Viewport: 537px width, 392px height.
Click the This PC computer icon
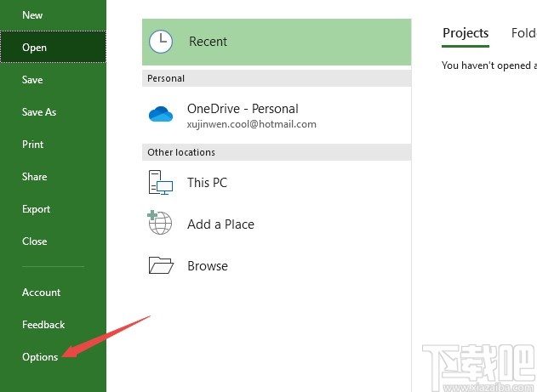click(161, 182)
